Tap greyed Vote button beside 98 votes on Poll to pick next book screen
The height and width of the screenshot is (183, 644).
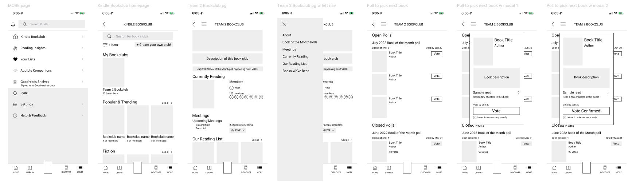[437, 144]
